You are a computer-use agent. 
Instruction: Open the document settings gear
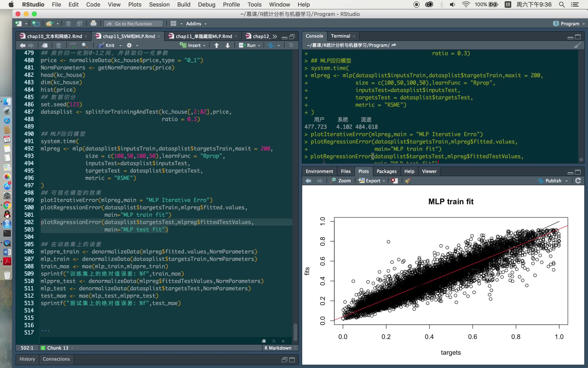tap(129, 45)
